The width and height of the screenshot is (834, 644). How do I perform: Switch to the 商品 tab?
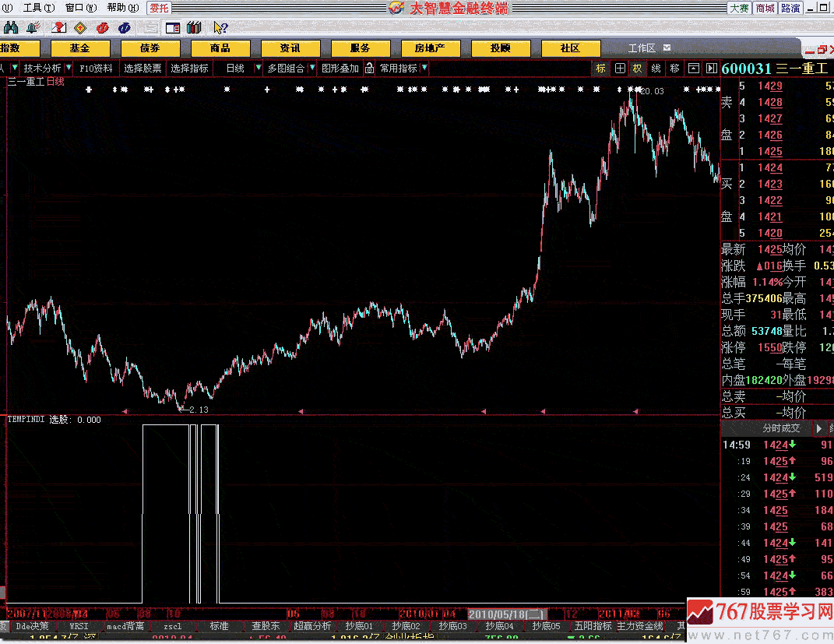click(220, 48)
